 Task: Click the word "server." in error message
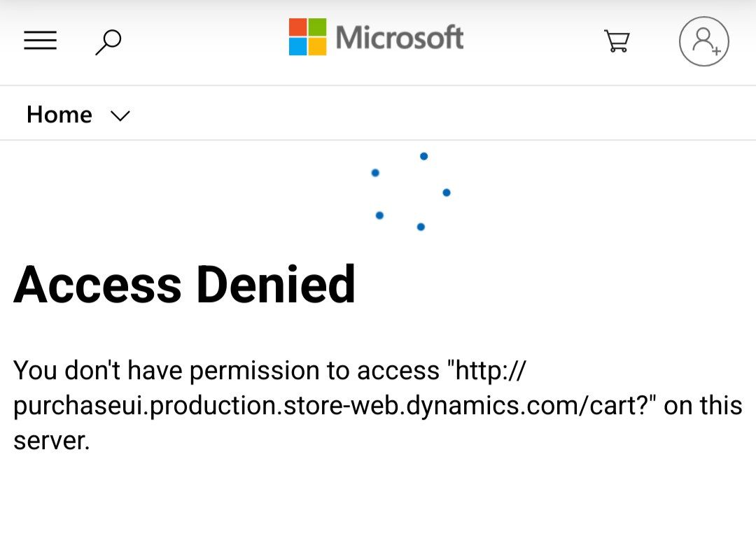[x=52, y=441]
